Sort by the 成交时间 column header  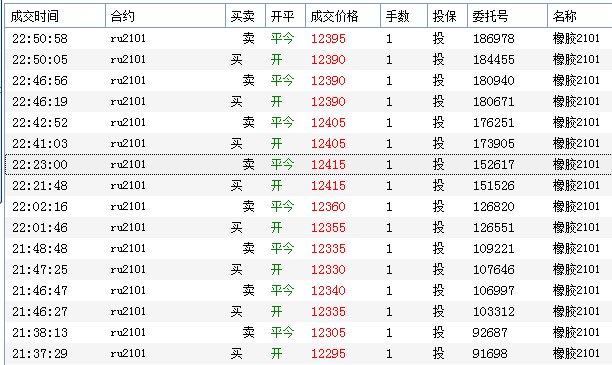[55, 16]
